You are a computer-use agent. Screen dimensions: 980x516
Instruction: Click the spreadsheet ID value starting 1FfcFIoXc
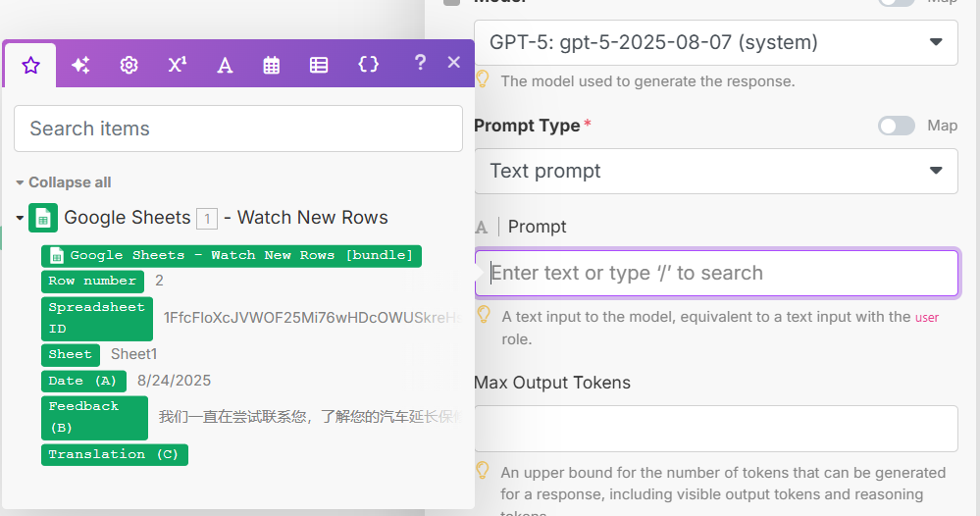tap(312, 317)
